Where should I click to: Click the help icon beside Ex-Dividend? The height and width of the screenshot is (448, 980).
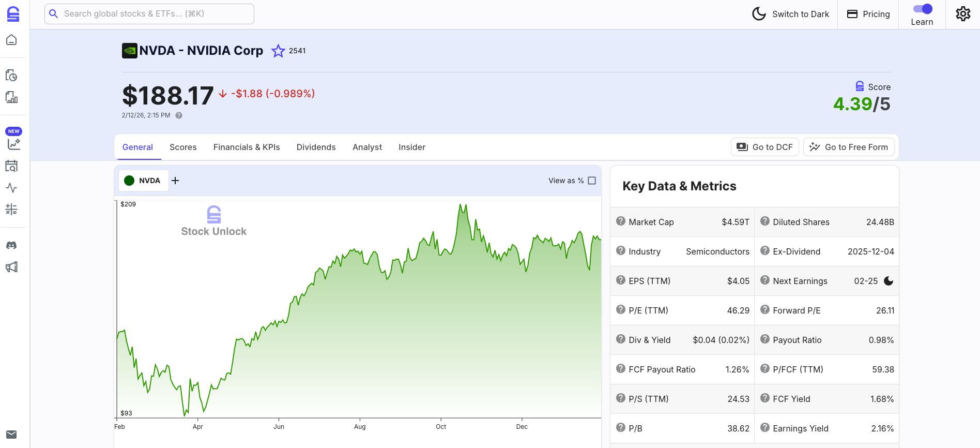point(765,251)
